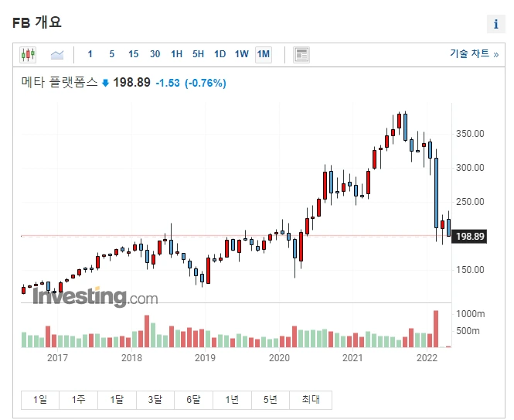Click the tall red volume bar in early 2018
514x420 pixels.
point(147,331)
